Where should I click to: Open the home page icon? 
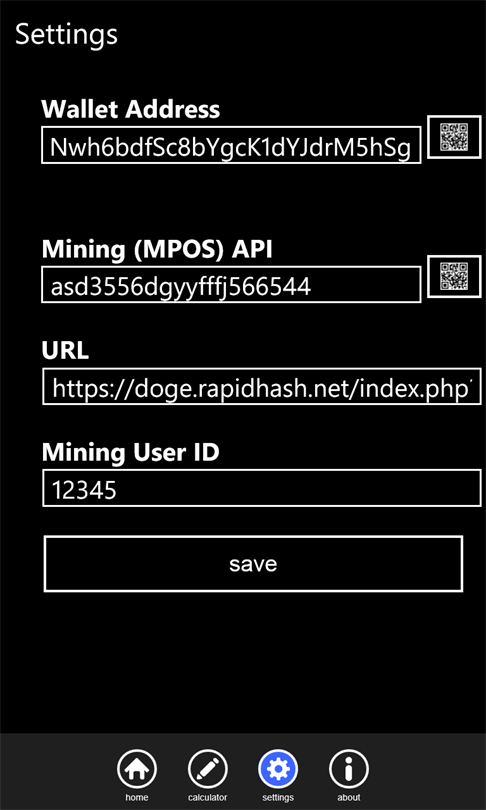[x=136, y=769]
